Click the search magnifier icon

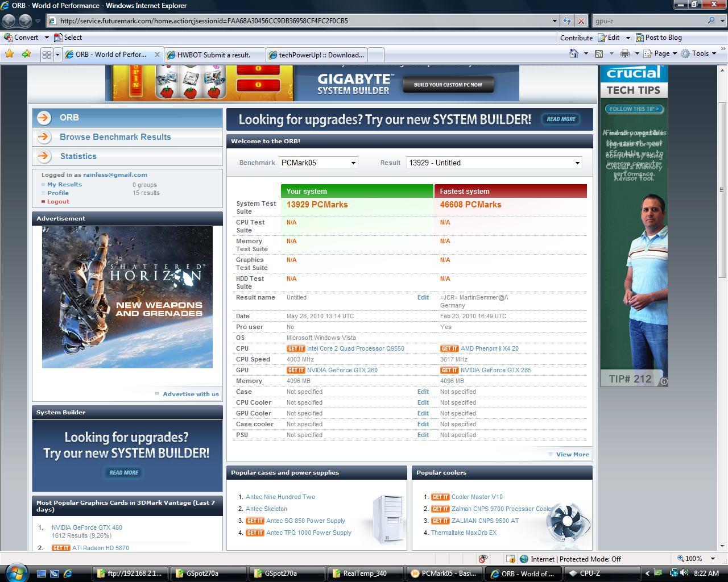tap(711, 20)
